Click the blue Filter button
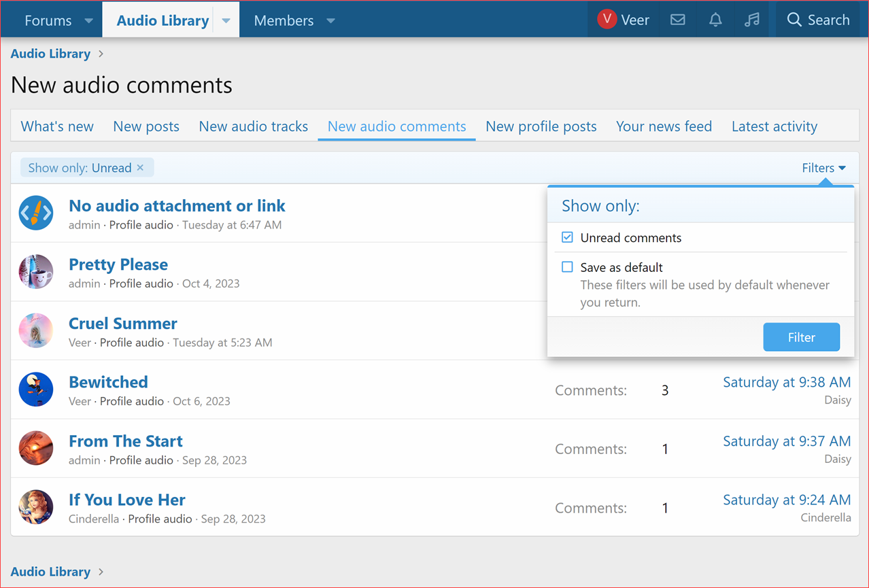 pos(801,337)
